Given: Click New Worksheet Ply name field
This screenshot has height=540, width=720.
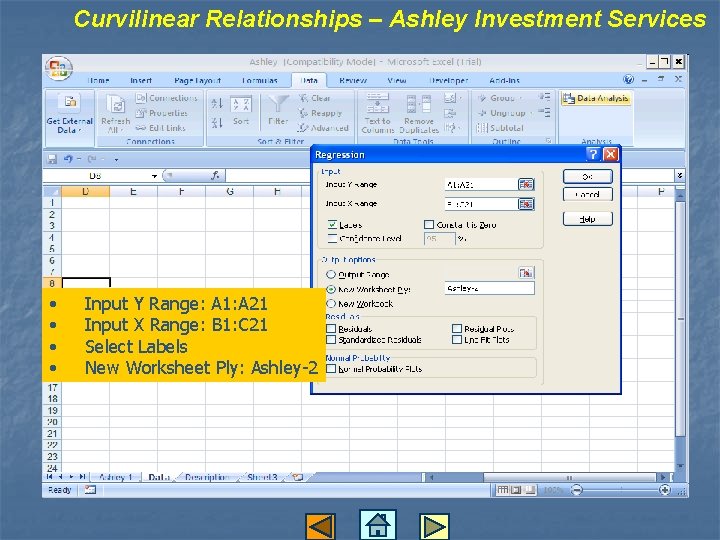Looking at the screenshot, I should tap(489, 288).
